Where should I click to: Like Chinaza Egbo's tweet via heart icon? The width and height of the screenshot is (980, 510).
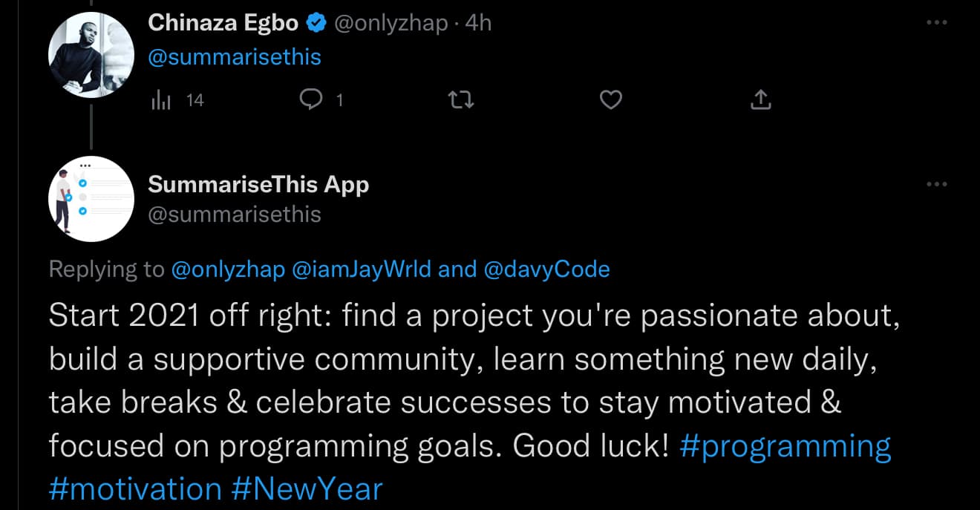pyautogui.click(x=610, y=99)
